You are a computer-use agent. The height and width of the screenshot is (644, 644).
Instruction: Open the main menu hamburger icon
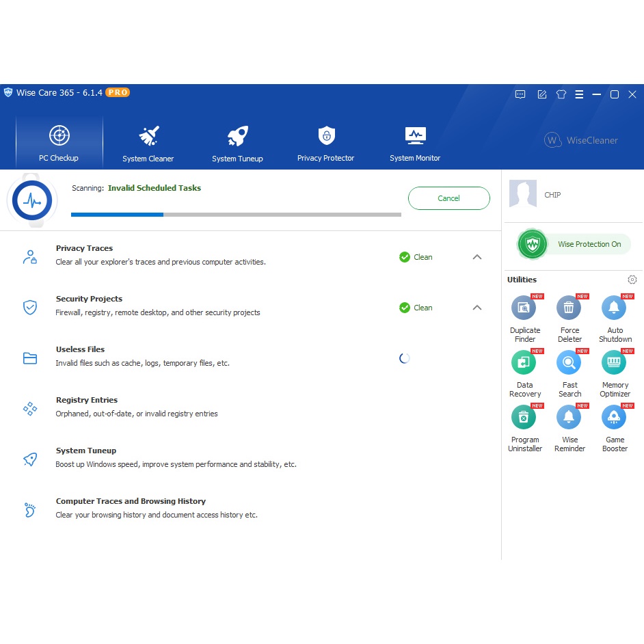click(x=579, y=94)
